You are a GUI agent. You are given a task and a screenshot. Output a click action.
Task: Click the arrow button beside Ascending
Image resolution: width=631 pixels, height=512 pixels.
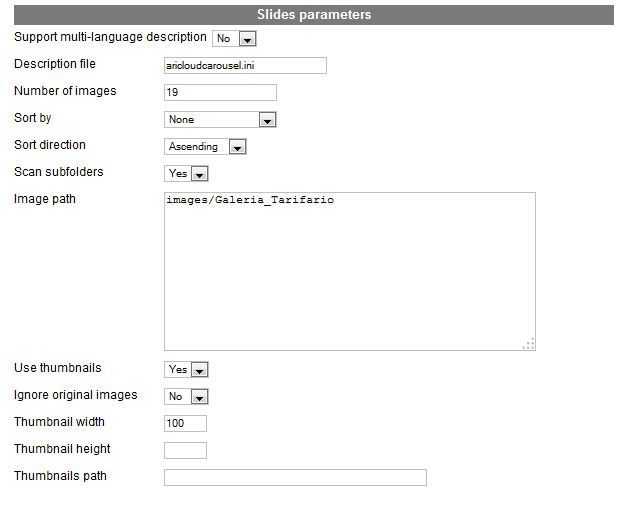tap(237, 147)
